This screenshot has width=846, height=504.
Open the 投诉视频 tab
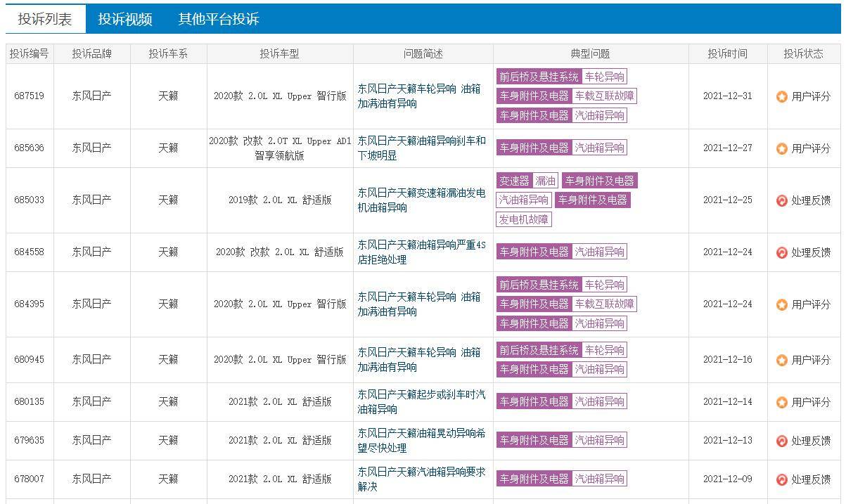125,19
